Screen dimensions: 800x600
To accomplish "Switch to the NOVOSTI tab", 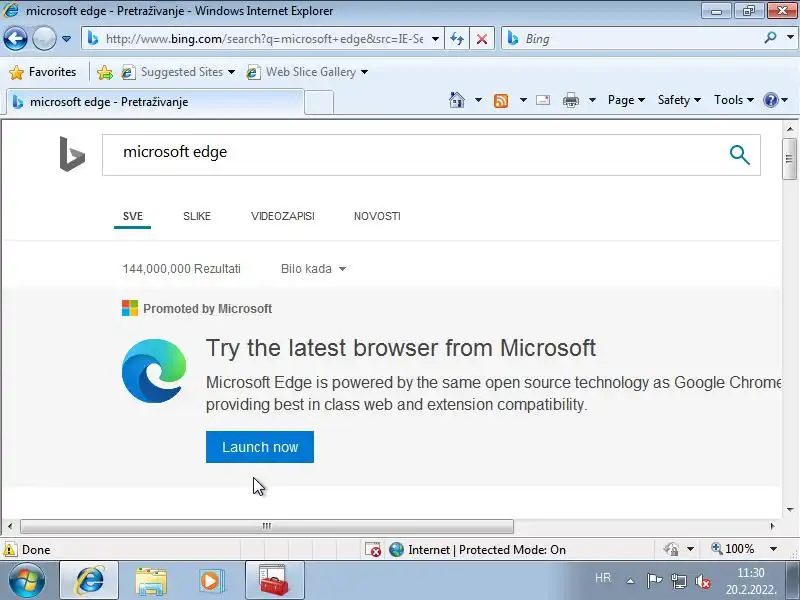I will (377, 216).
